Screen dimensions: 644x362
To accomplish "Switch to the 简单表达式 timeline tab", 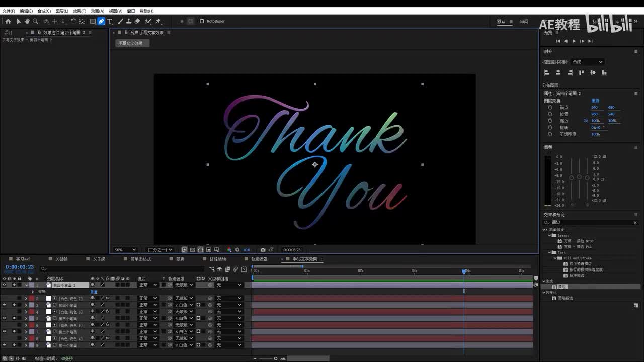I will [x=140, y=259].
